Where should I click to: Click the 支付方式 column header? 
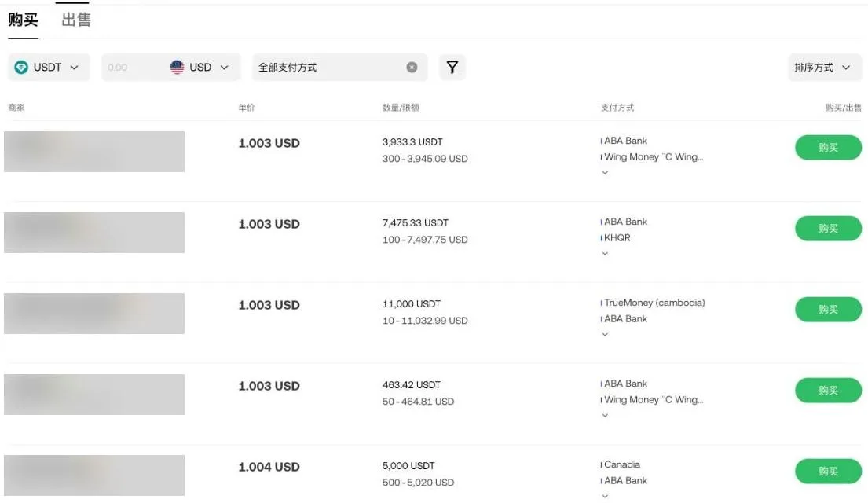(617, 108)
